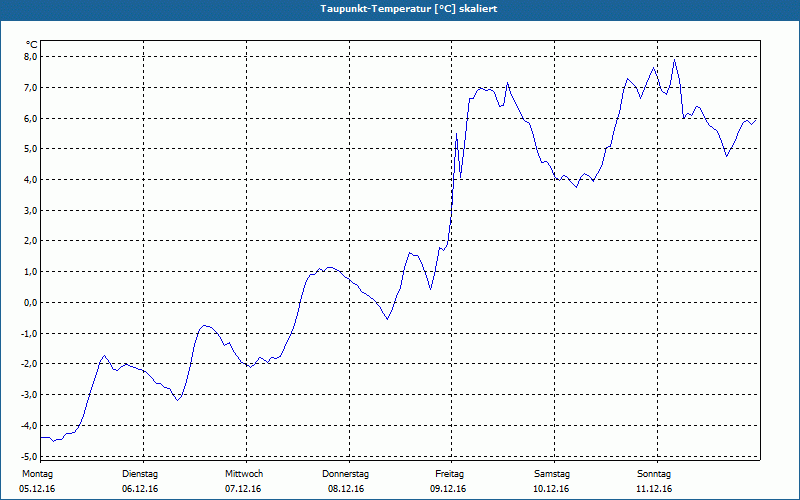
Task: Select the 'Samstag' day label
Action: coord(552,474)
